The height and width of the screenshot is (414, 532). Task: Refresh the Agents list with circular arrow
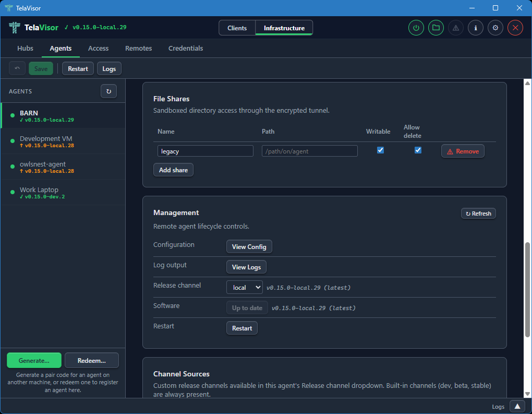[x=108, y=91]
